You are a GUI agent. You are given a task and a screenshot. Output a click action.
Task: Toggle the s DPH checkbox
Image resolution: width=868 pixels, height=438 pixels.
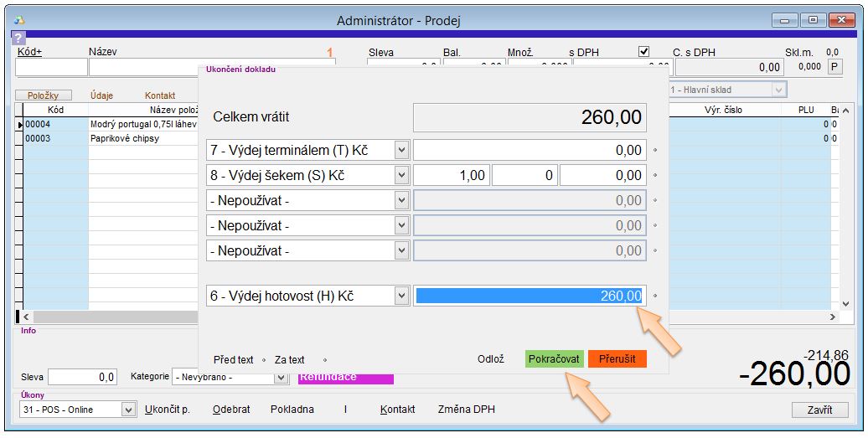pos(643,51)
